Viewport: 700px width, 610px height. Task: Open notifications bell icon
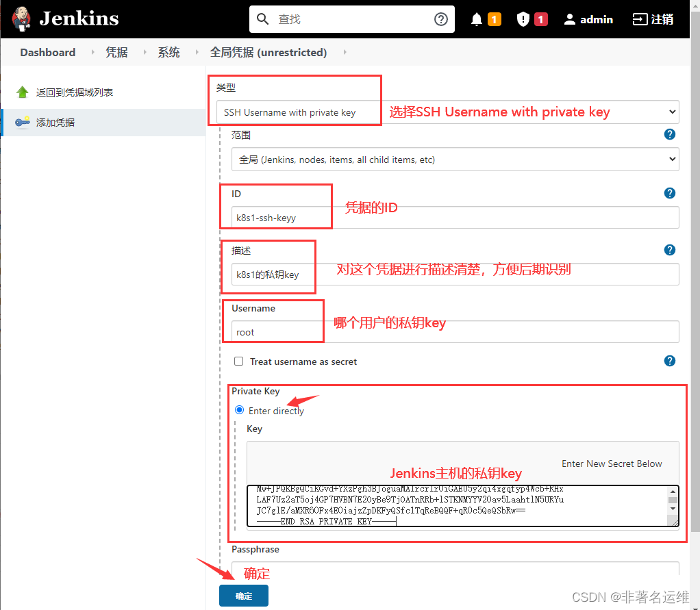tap(476, 19)
